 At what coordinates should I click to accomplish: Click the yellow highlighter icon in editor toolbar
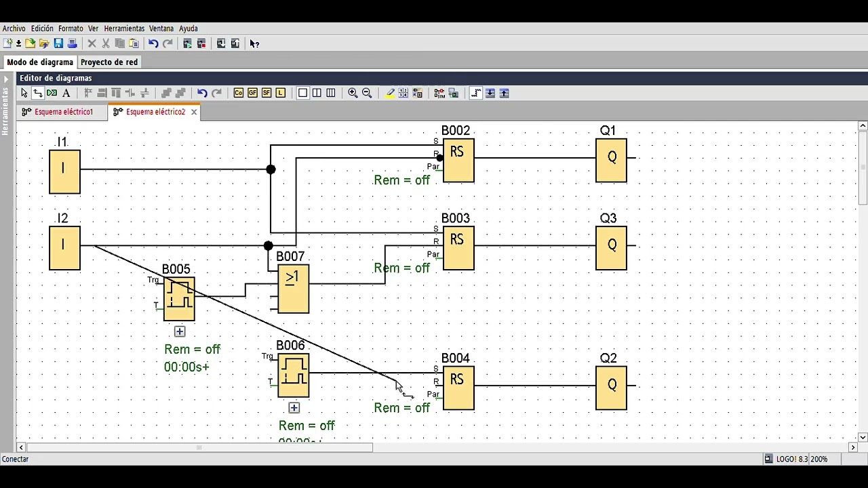[389, 93]
